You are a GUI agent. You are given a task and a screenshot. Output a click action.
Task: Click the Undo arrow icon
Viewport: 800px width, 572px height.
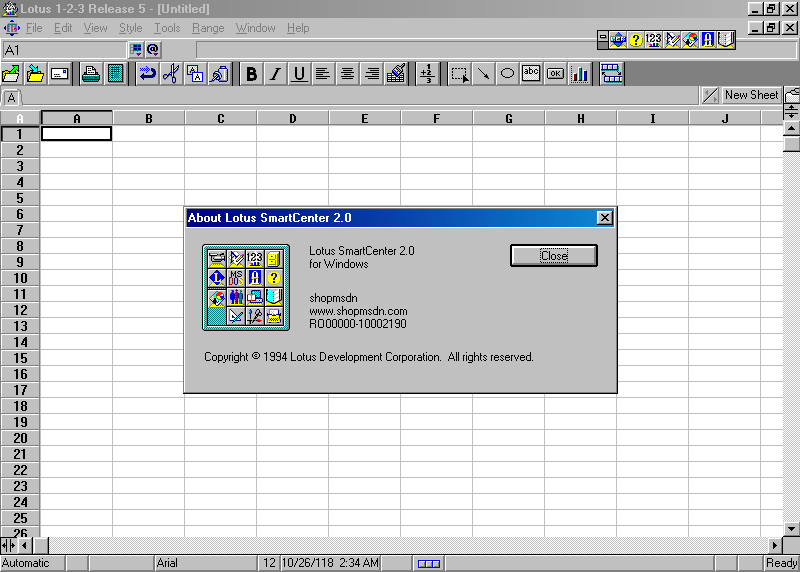[147, 73]
